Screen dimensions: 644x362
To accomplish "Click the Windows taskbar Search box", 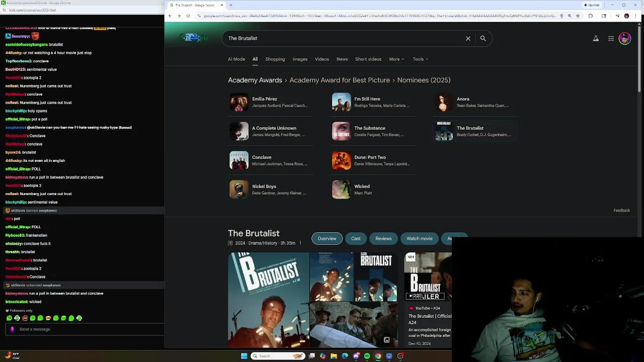I will point(278,356).
